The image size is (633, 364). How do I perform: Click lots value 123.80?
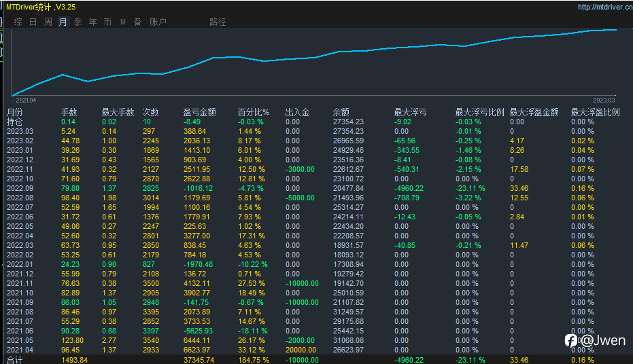[x=73, y=341]
